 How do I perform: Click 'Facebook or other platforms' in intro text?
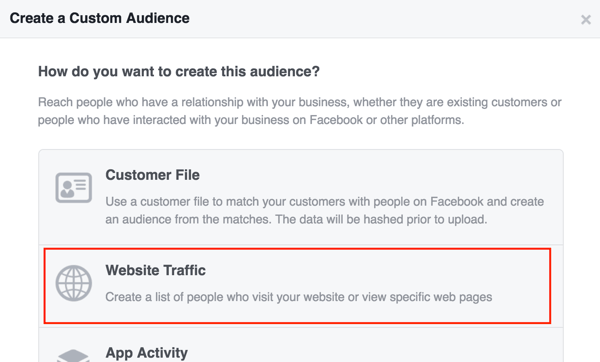tap(386, 120)
